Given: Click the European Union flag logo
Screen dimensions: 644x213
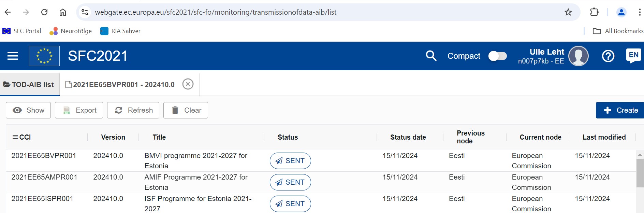Looking at the screenshot, I should coord(44,56).
